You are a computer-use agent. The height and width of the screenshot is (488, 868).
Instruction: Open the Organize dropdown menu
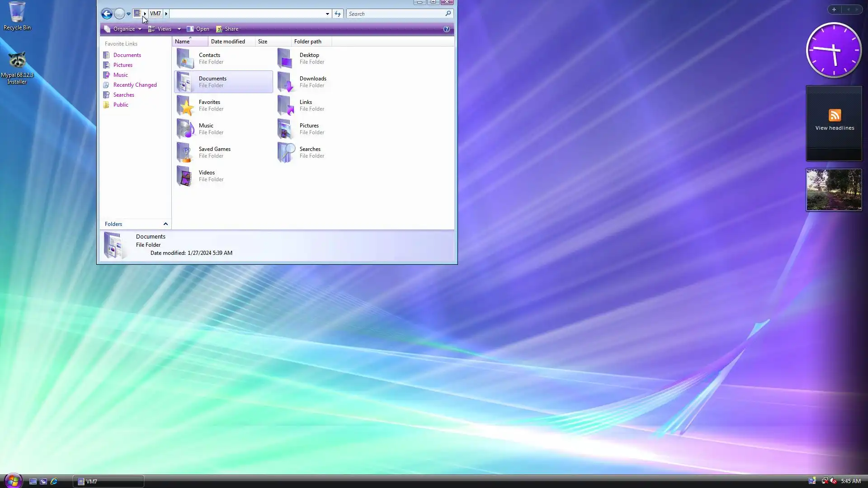pyautogui.click(x=123, y=29)
